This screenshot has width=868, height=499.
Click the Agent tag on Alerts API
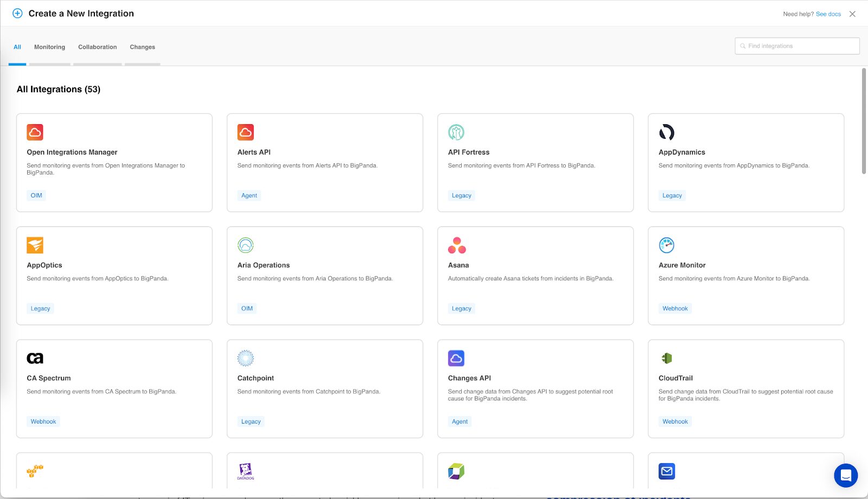tap(249, 195)
